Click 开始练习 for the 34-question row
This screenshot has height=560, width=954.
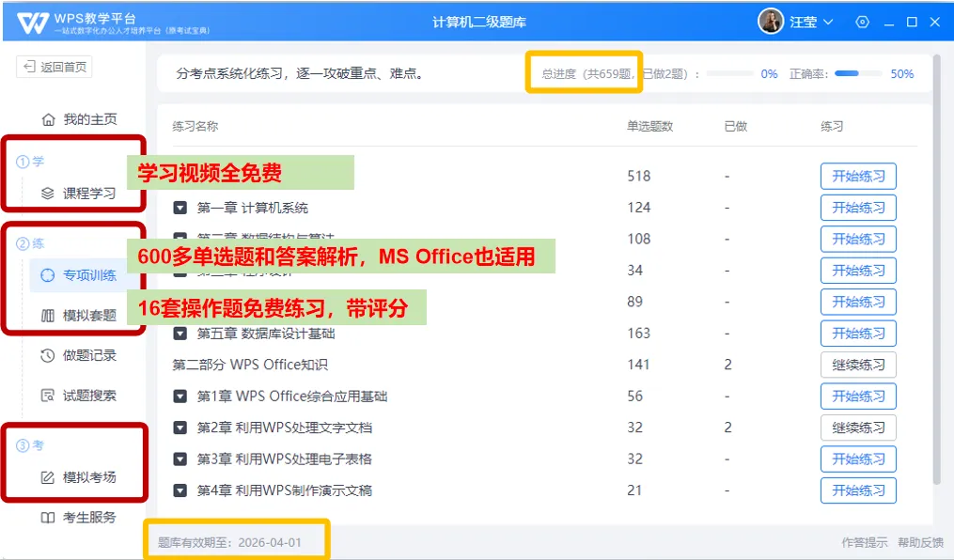[858, 271]
